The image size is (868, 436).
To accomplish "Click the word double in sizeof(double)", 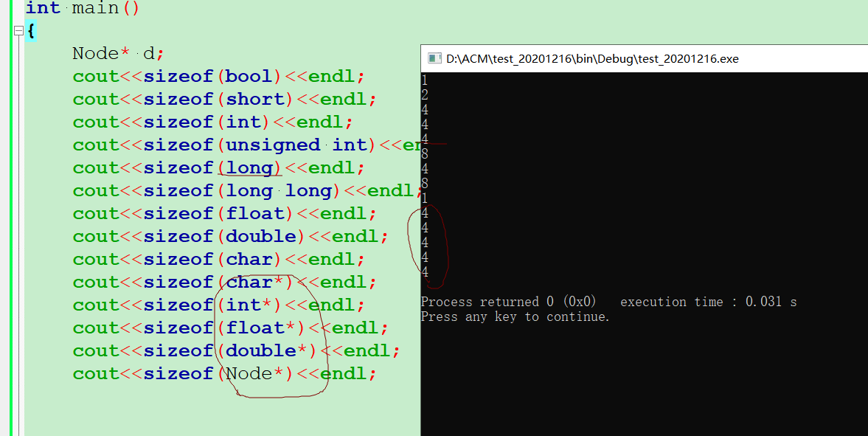I will coord(261,237).
